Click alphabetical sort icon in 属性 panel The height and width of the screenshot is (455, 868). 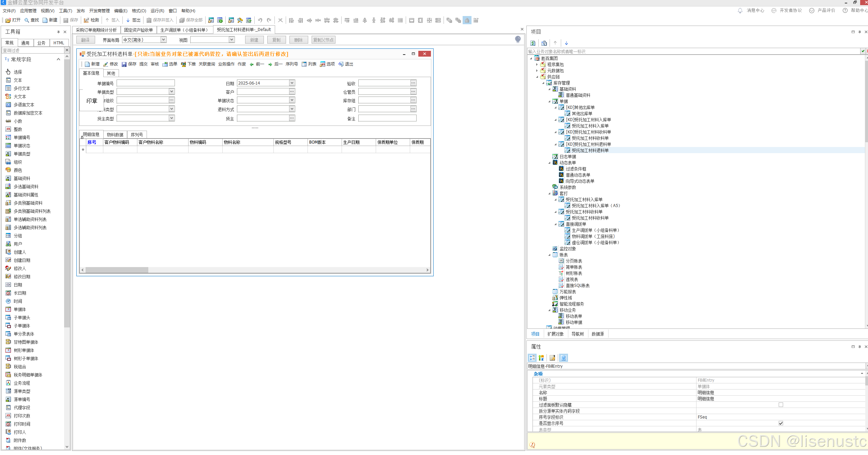pyautogui.click(x=541, y=358)
